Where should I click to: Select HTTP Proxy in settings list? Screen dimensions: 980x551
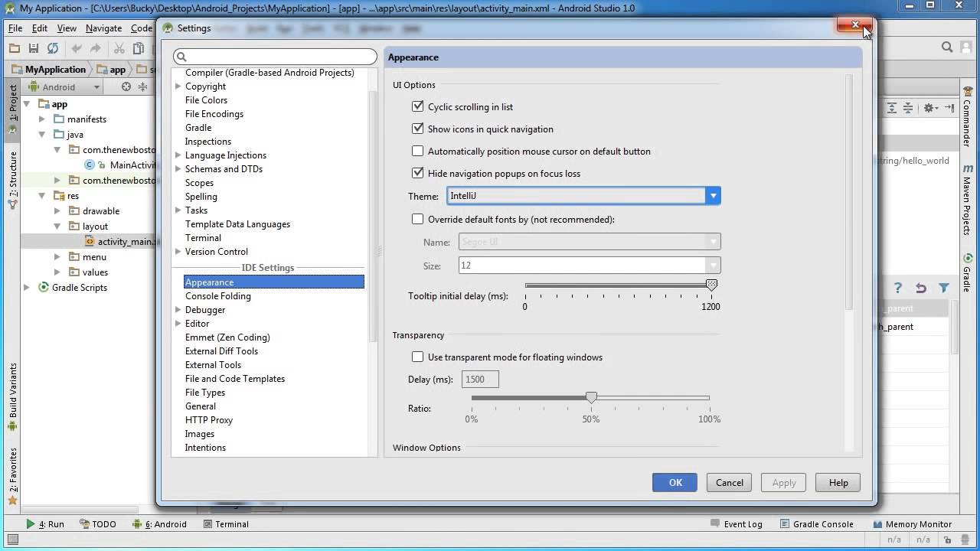(208, 420)
